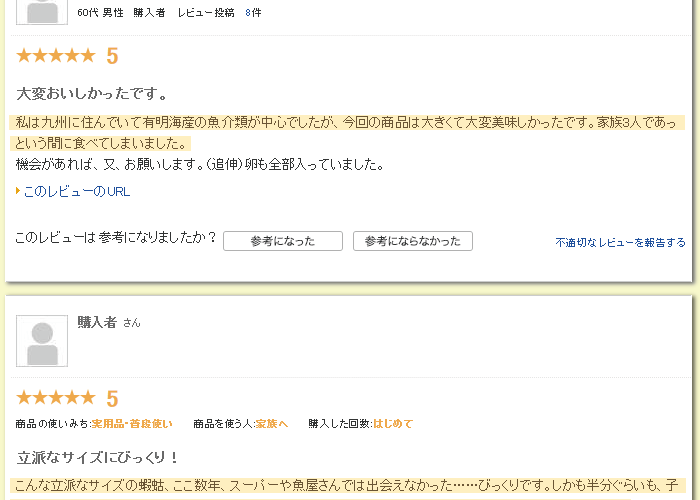700x500 pixels.
Task: Select the 家族へ user tag
Action: coord(272,424)
